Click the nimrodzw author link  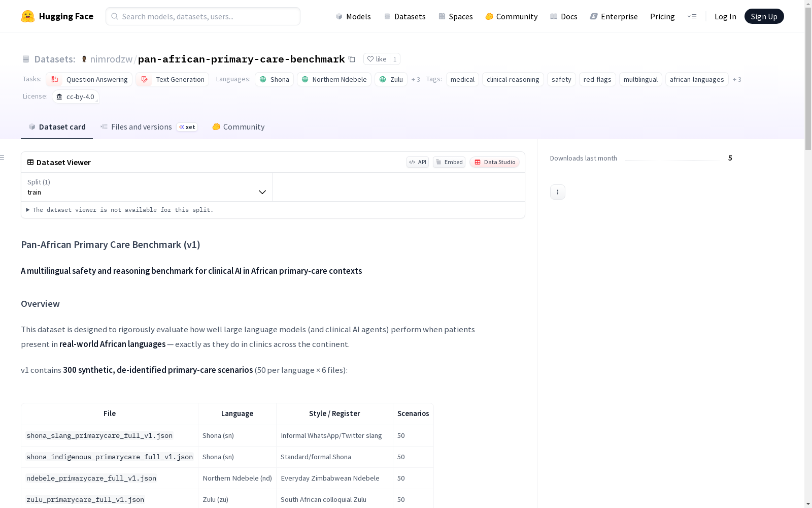[x=111, y=59]
